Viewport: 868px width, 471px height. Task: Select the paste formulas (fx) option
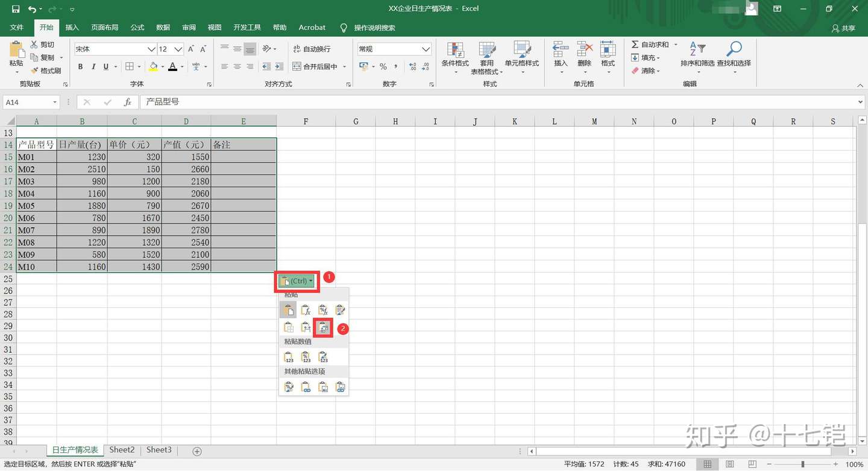306,309
